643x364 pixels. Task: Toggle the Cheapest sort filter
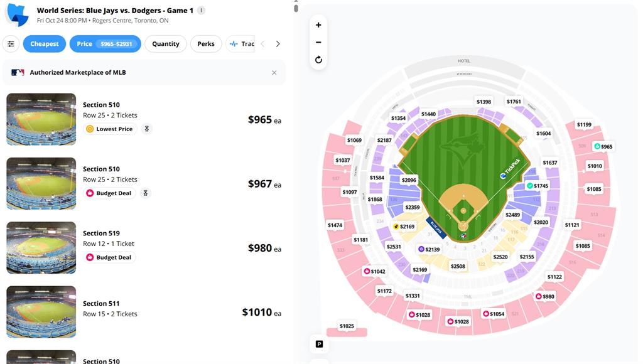45,44
